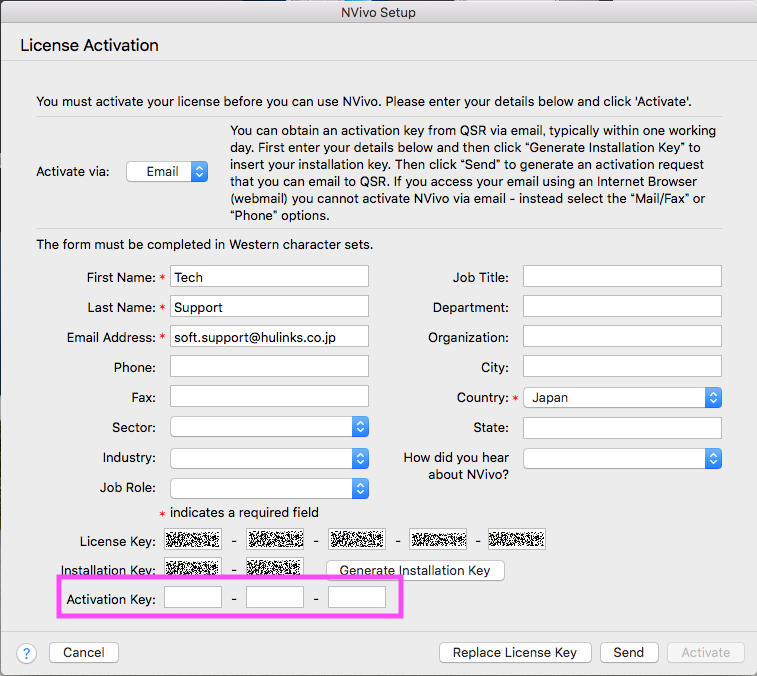This screenshot has width=757, height=676.
Task: Click Replace License Key button
Action: point(515,652)
